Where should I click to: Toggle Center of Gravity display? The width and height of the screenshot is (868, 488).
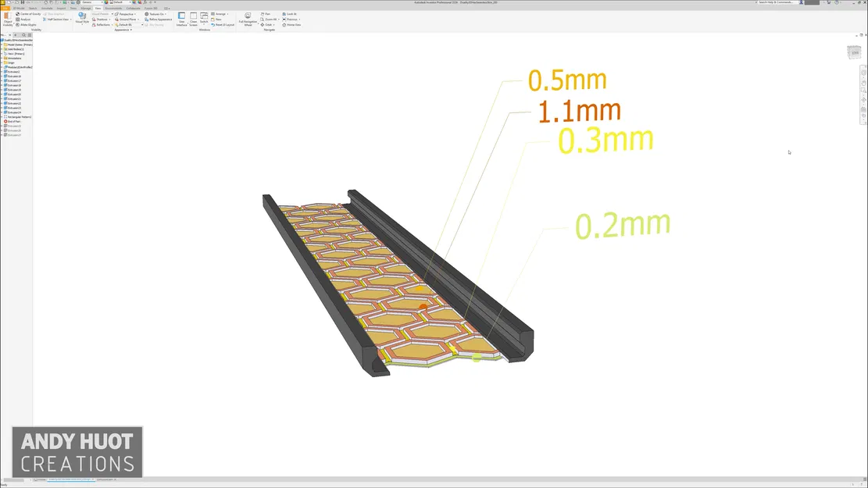tap(28, 14)
